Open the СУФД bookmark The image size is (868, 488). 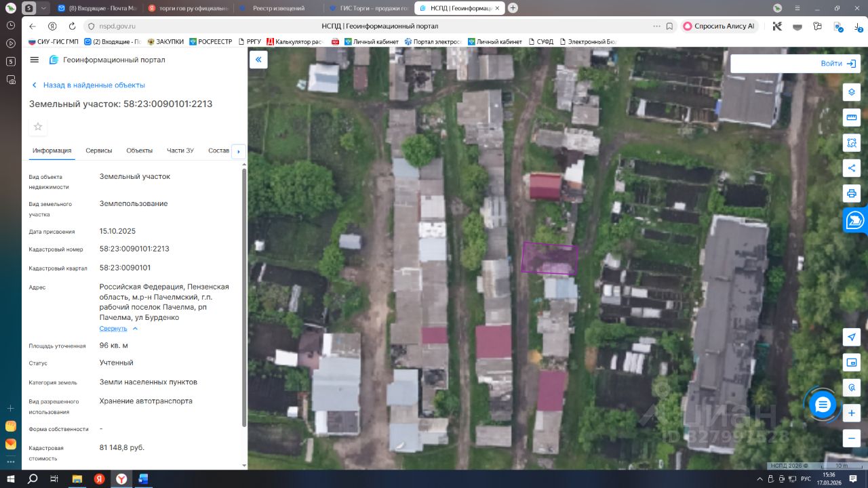pyautogui.click(x=540, y=41)
